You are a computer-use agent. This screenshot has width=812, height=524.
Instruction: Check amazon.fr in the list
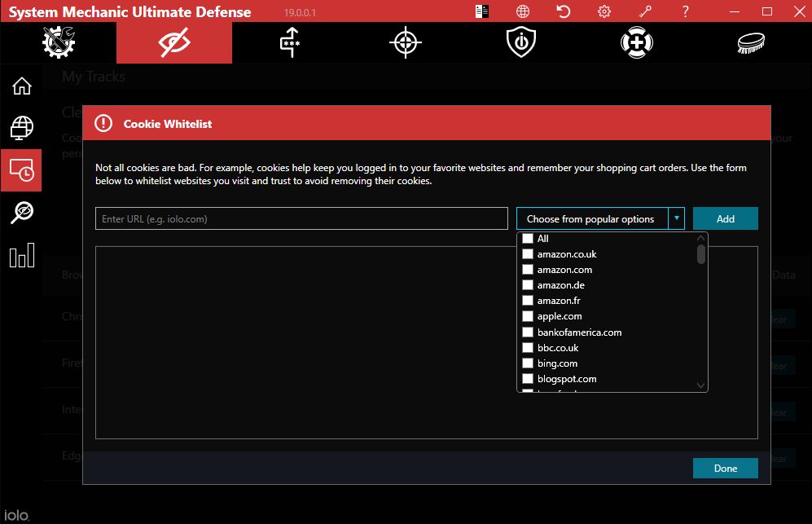click(528, 301)
